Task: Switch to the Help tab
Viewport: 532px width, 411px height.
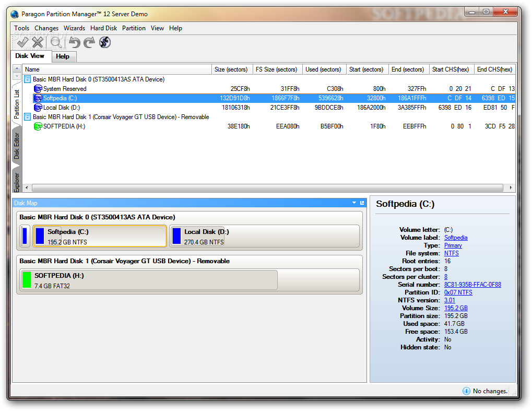Action: (x=63, y=56)
